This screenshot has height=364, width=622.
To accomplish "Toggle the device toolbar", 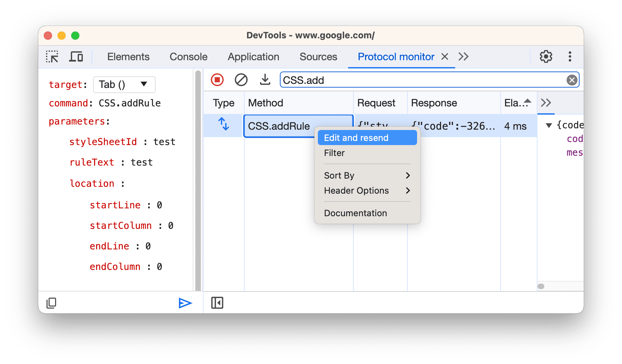I will pos(76,56).
